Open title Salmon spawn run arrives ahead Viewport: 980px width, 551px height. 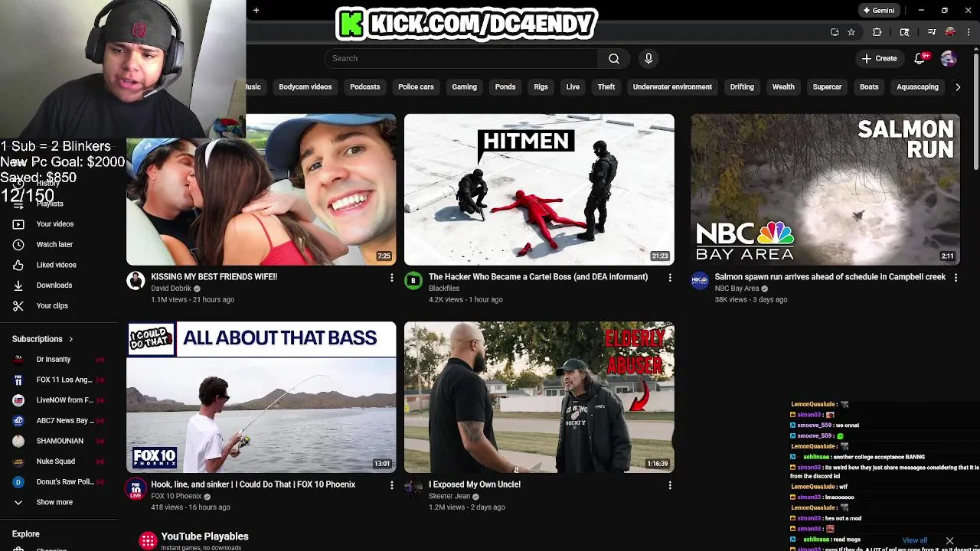coord(830,277)
